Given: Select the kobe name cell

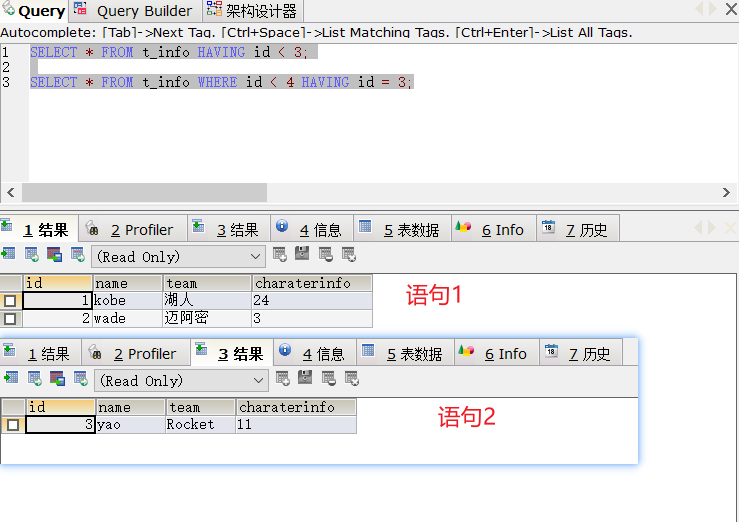Looking at the screenshot, I should click(128, 301).
